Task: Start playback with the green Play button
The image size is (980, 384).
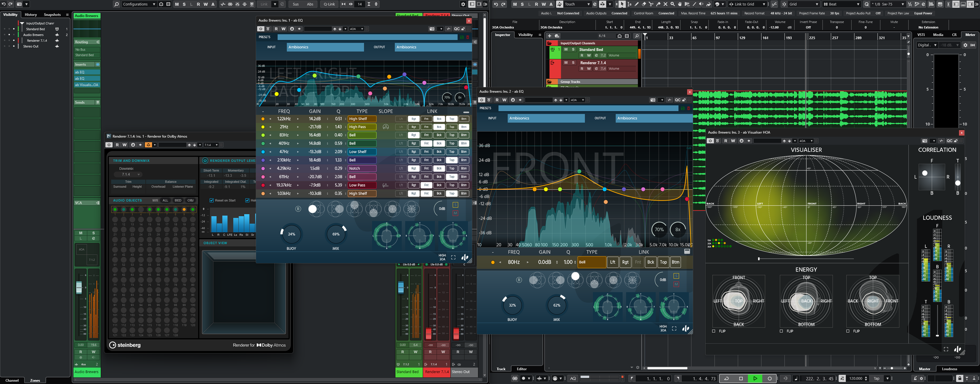Action: click(x=755, y=379)
